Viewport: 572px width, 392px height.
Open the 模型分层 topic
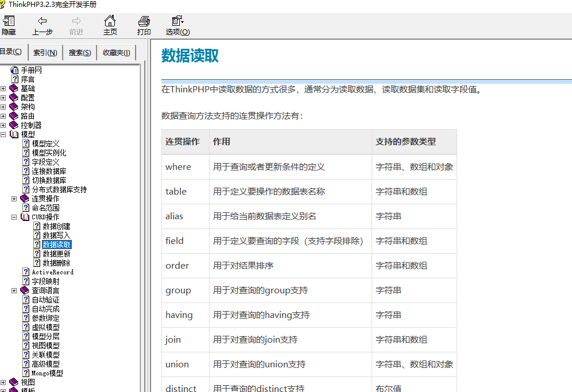(x=45, y=336)
